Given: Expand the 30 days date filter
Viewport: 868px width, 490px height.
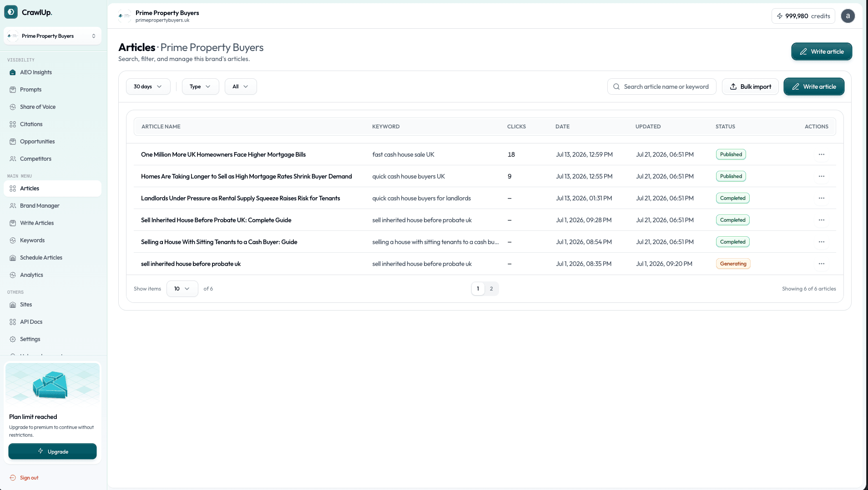Looking at the screenshot, I should coord(148,87).
